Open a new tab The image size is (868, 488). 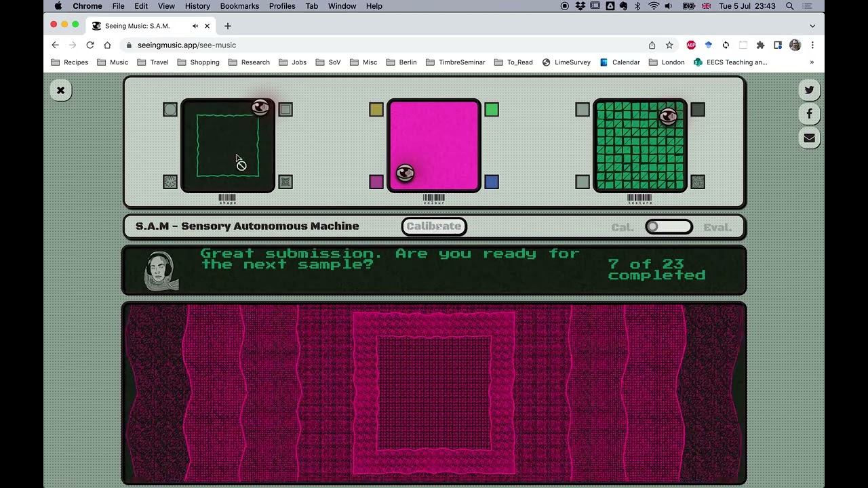(228, 26)
